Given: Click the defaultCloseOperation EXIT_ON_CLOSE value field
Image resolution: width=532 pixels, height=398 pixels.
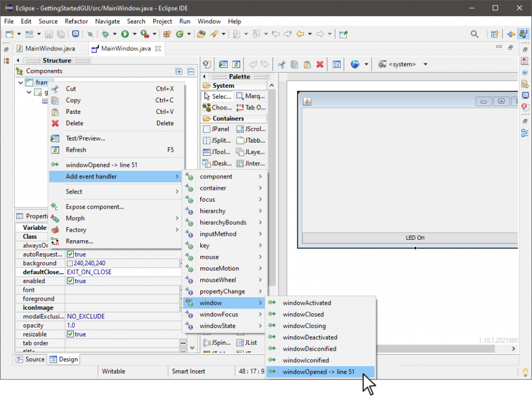Looking at the screenshot, I should 123,272.
